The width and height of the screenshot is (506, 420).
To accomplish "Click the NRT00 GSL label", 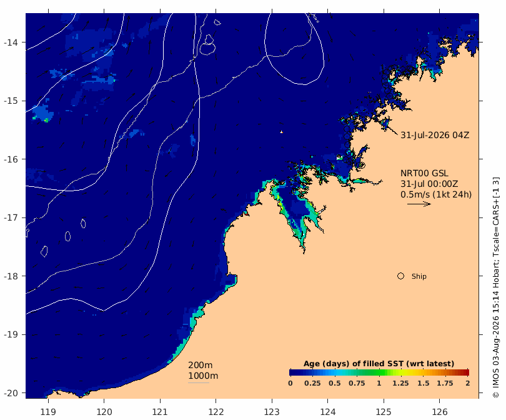I will (x=424, y=173).
